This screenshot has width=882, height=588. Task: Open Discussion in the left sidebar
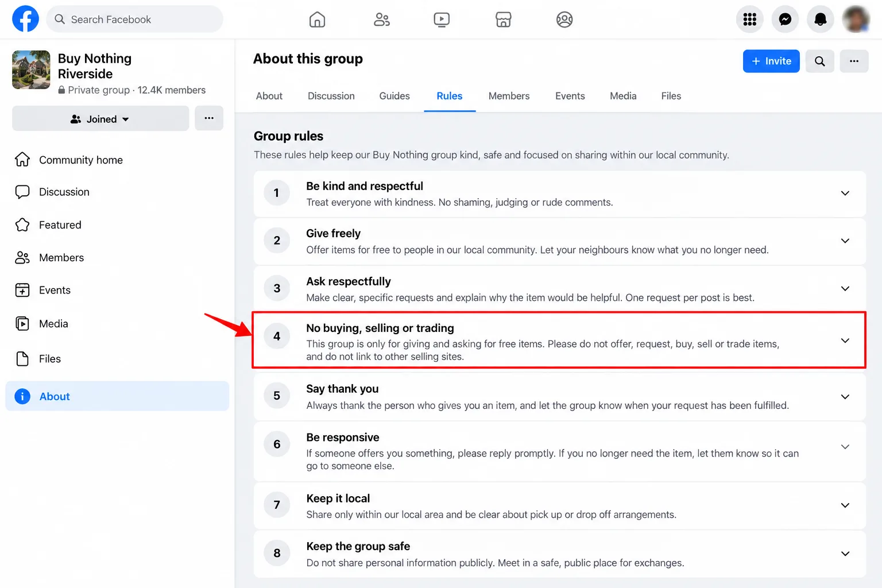[x=117, y=192]
